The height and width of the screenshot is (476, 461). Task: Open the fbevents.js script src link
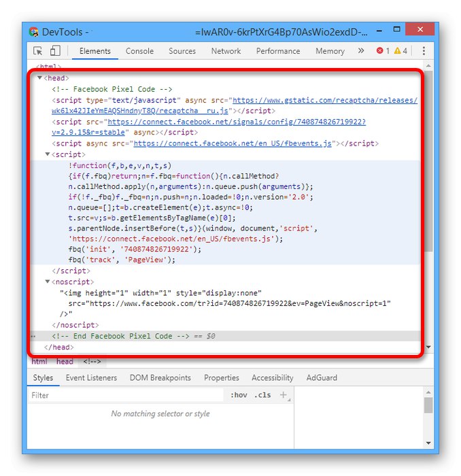pyautogui.click(x=233, y=143)
